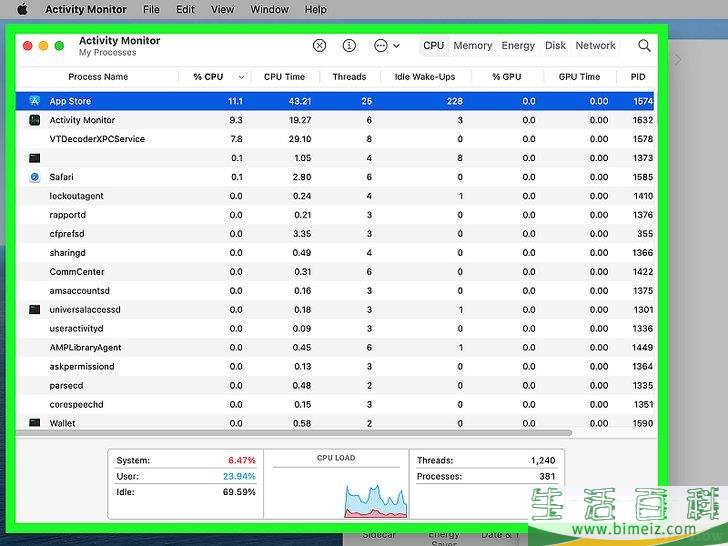
Task: Select the unnamed process icon with PID 1373
Action: (34, 158)
